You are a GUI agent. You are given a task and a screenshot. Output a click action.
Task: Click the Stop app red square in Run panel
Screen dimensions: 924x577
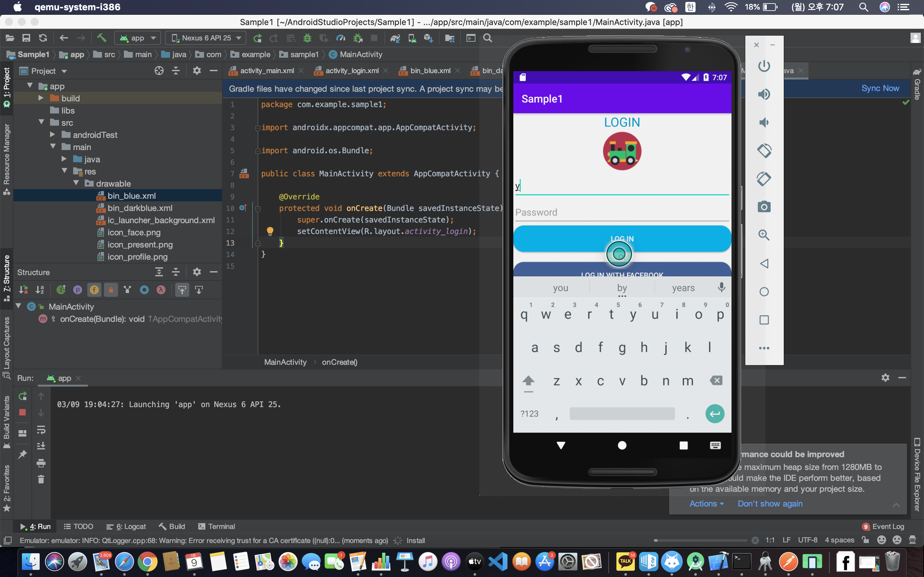click(22, 413)
